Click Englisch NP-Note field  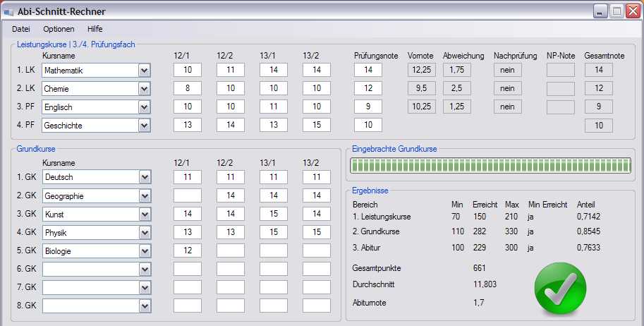(561, 107)
